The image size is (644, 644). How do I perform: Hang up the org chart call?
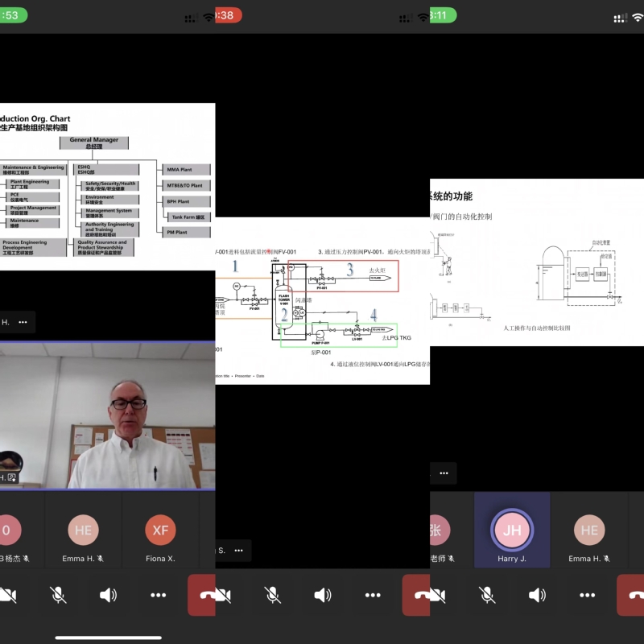click(x=202, y=595)
